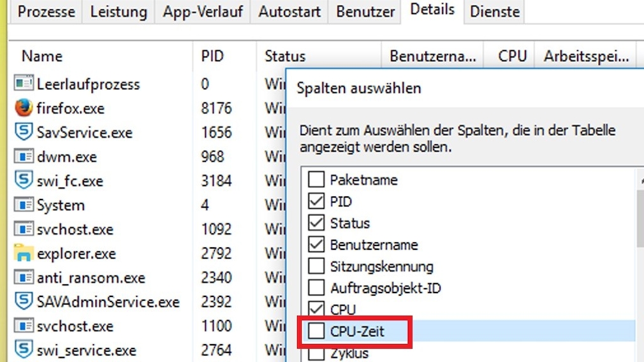Uncheck the Status column checkbox

(x=316, y=223)
